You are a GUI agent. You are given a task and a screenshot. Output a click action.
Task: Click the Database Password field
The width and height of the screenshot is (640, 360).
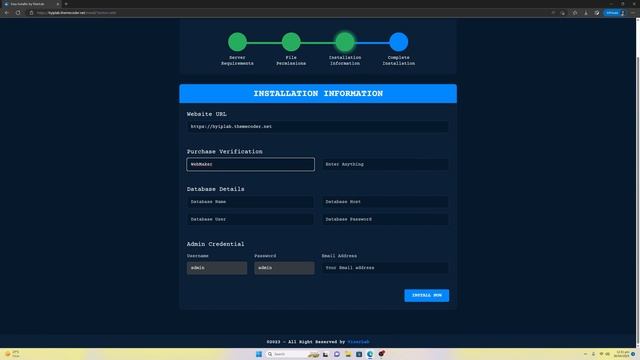[x=385, y=219]
